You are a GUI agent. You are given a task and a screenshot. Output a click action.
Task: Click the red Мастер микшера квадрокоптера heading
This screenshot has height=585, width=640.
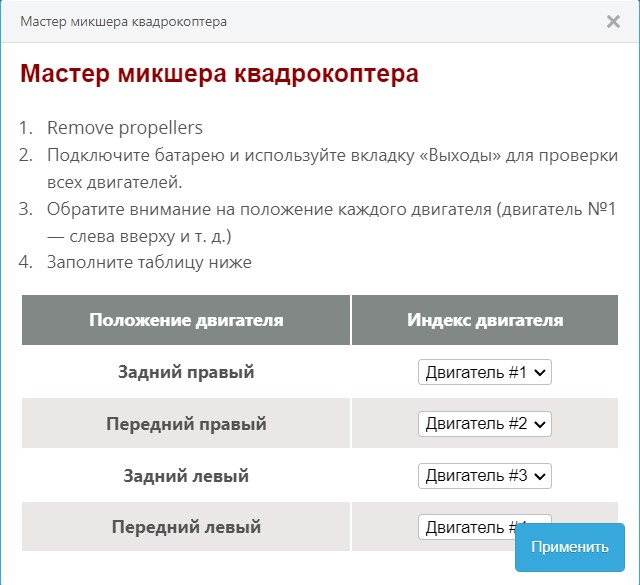219,74
